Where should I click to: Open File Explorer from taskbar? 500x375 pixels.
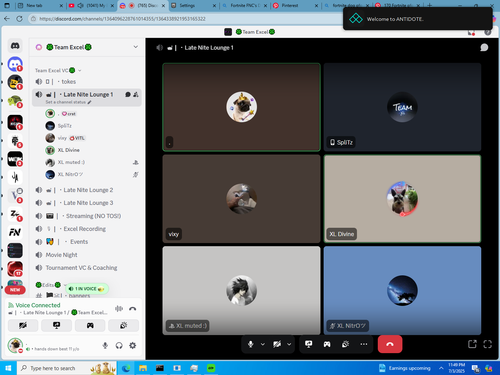[x=143, y=368]
